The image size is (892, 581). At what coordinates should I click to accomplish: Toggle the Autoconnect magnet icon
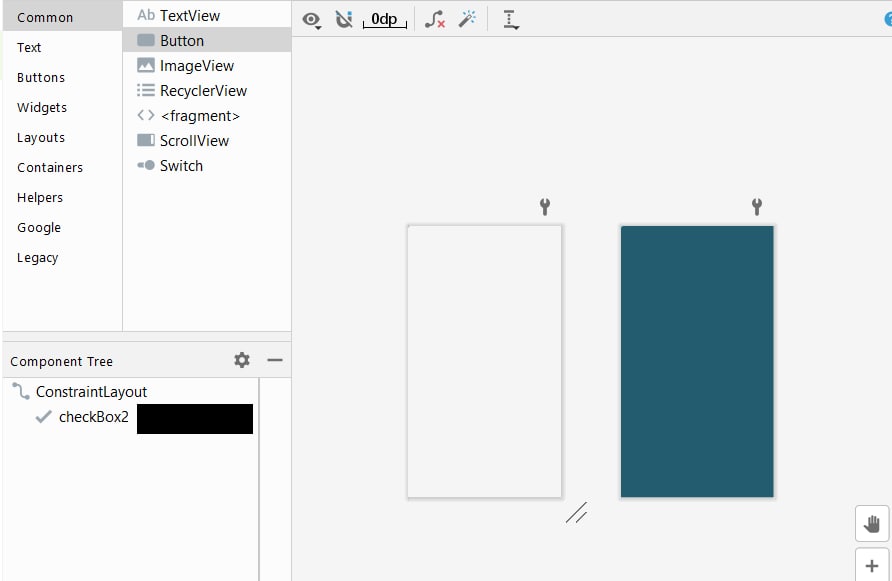(x=344, y=19)
